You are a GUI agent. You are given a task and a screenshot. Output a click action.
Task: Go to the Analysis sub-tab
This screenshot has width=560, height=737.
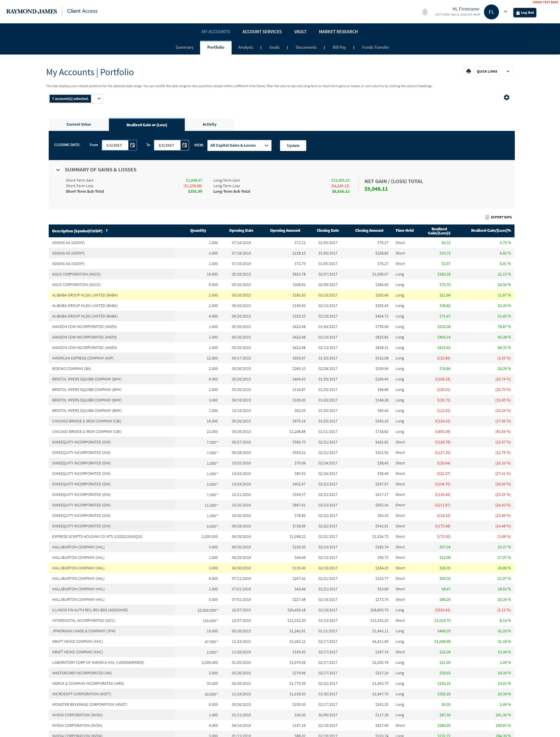(246, 47)
